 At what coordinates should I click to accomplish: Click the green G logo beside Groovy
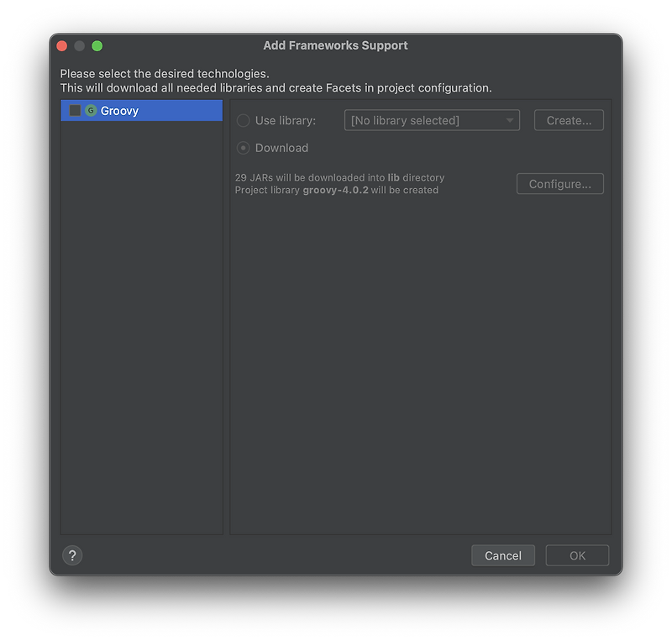pyautogui.click(x=92, y=110)
